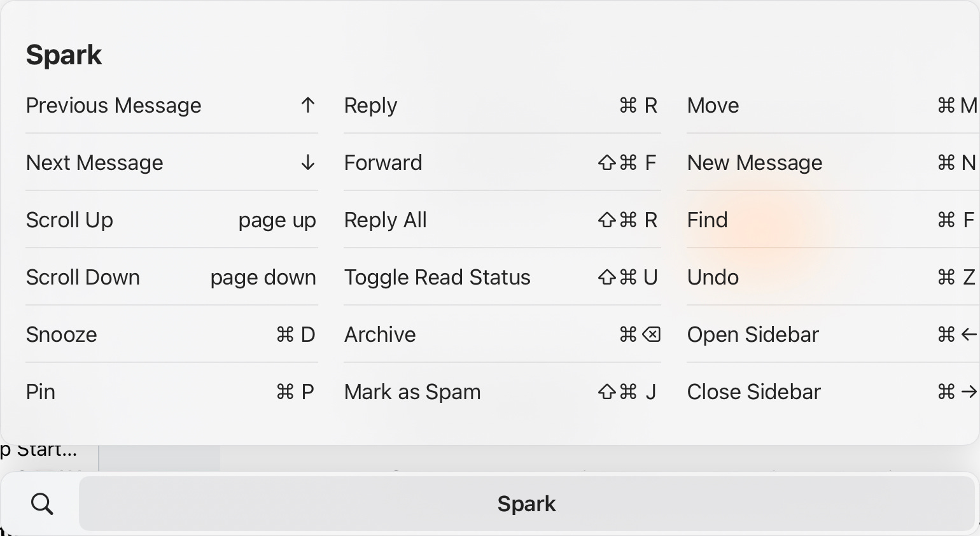Click the Pin command
980x536 pixels.
[171, 391]
